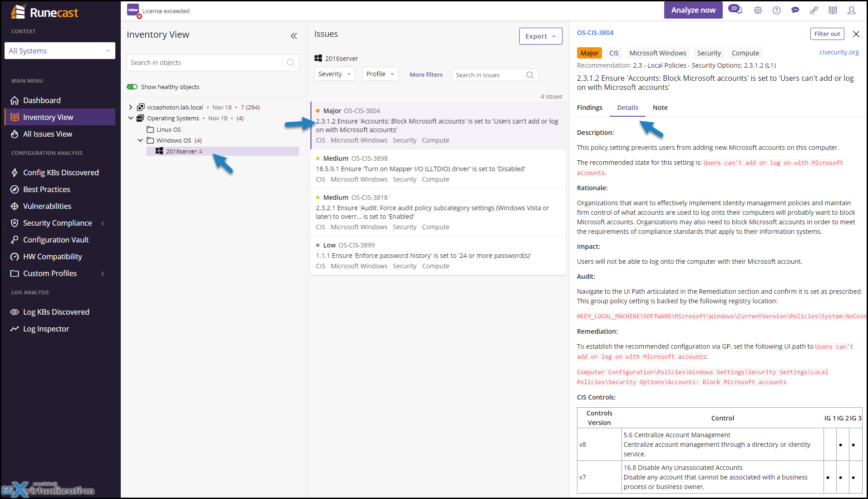Switch to the Findings tab

(x=590, y=108)
